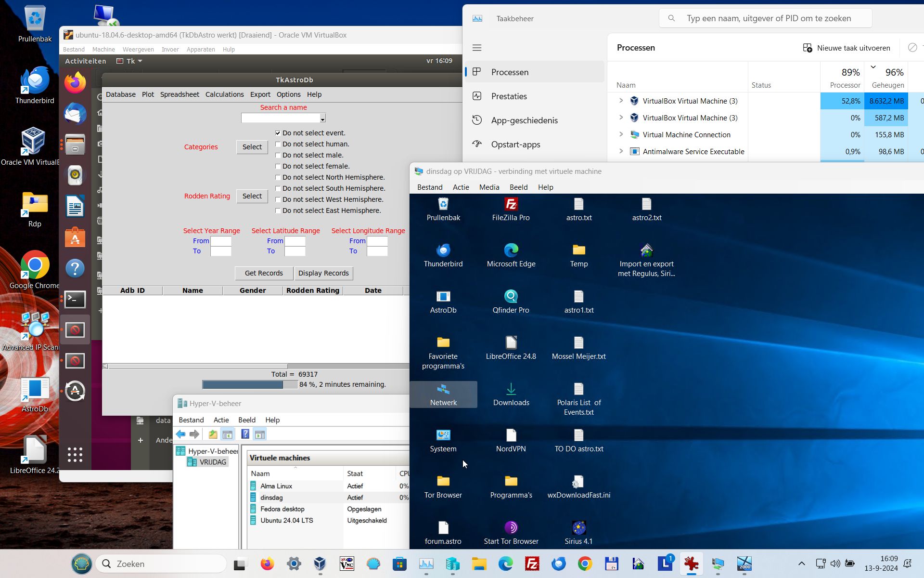This screenshot has width=924, height=578.
Task: Open Media menu in dinsdag VM window
Action: click(x=489, y=187)
